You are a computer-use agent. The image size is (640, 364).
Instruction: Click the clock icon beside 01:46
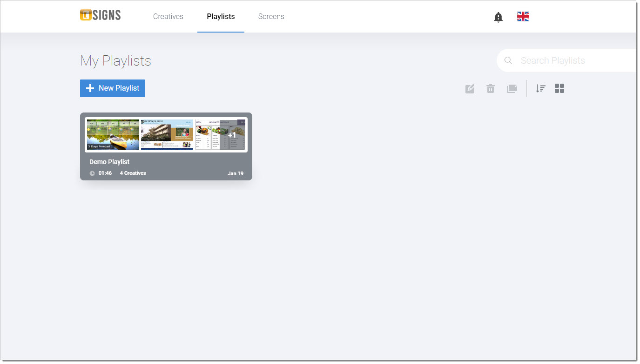coord(92,173)
